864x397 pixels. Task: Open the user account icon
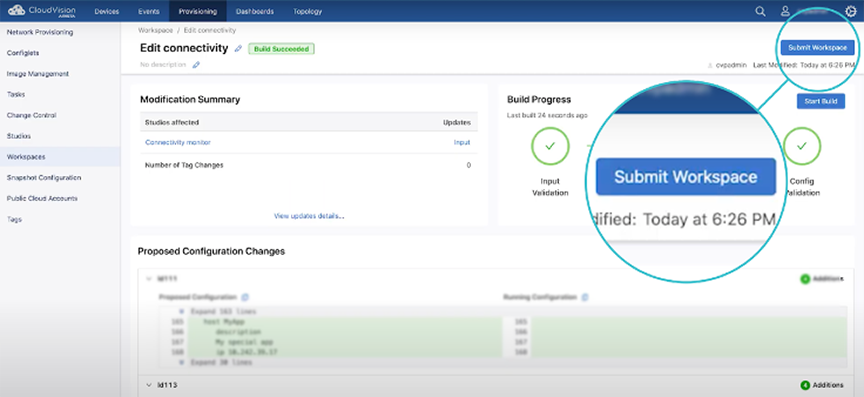tap(785, 11)
